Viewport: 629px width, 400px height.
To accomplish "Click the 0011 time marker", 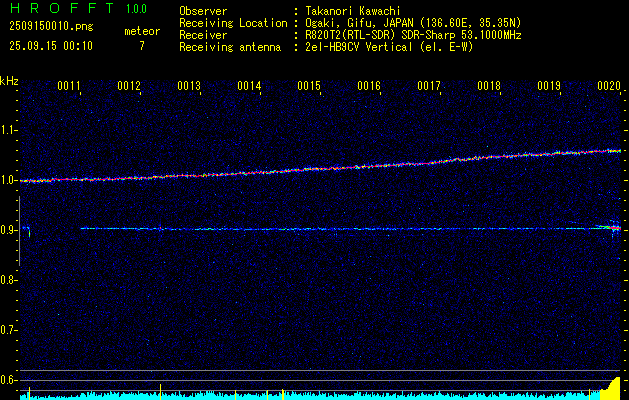I will [69, 85].
